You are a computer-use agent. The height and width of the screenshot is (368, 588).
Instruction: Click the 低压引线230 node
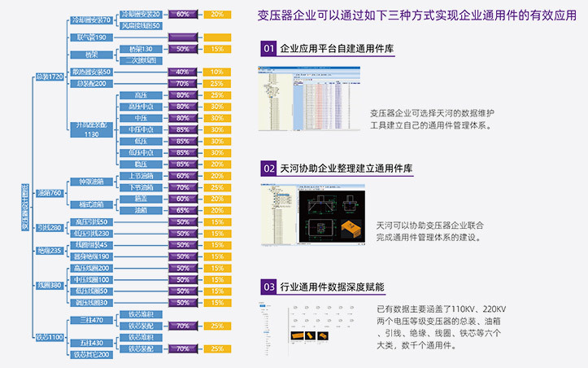point(92,234)
